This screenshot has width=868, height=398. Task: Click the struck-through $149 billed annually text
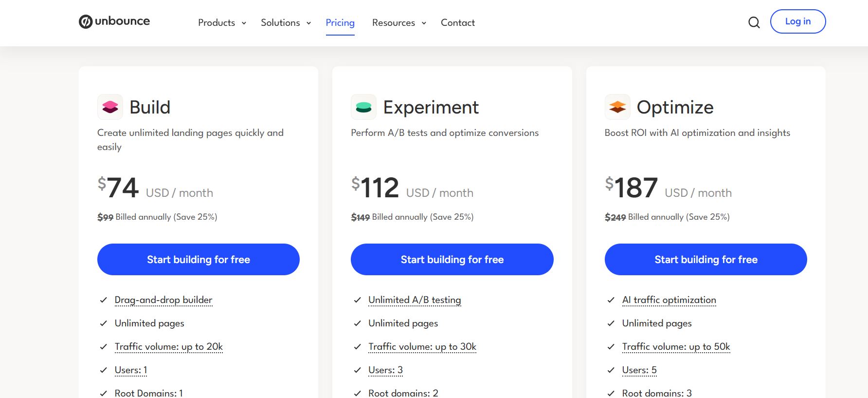[412, 217]
